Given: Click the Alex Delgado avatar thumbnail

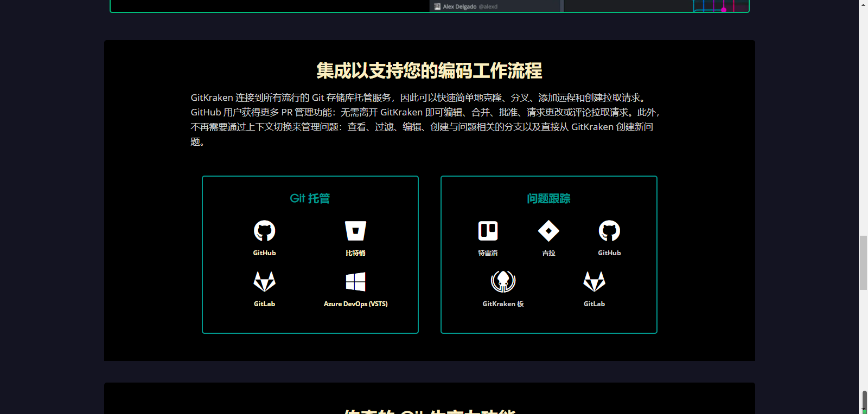Looking at the screenshot, I should coord(437,7).
